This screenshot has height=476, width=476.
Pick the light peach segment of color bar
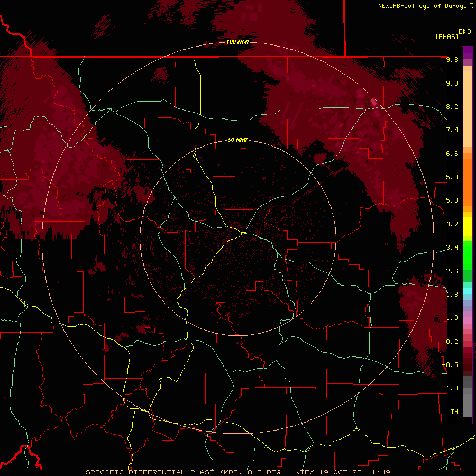467,109
